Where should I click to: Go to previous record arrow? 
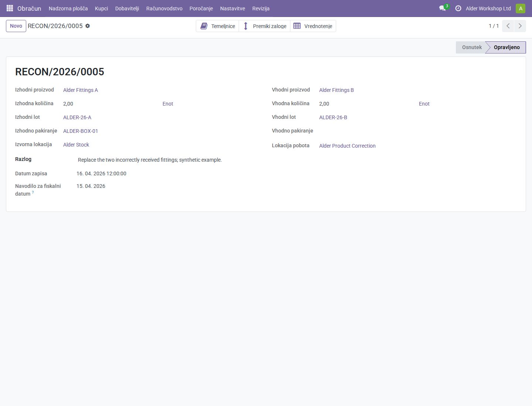tap(508, 26)
